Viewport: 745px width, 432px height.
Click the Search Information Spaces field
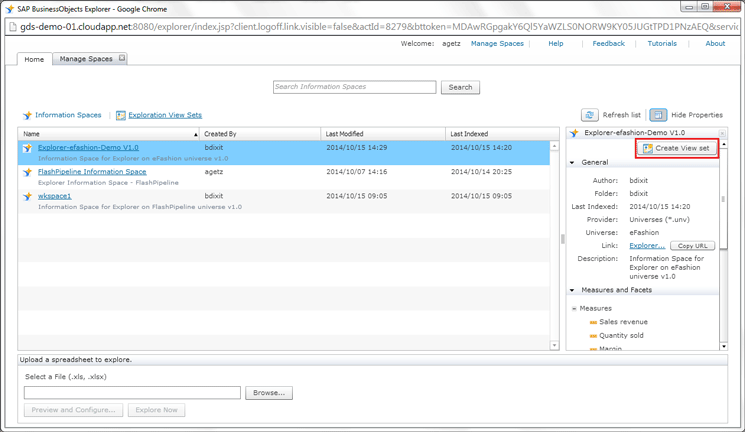click(x=354, y=87)
